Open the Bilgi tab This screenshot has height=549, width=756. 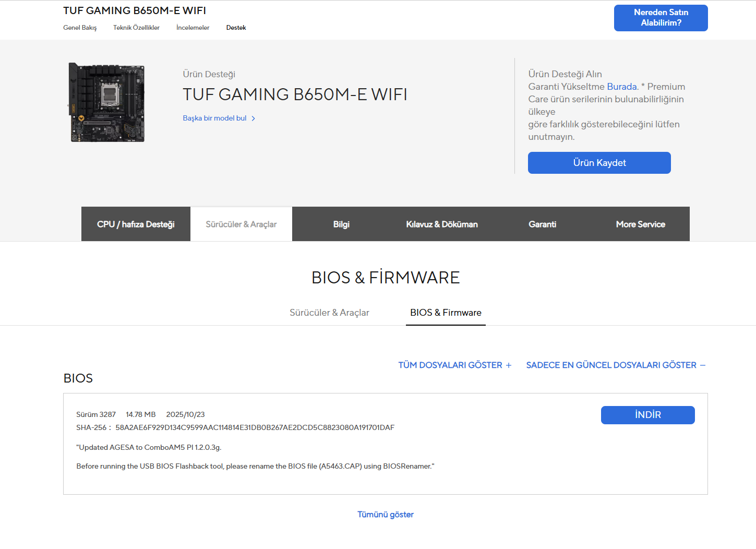[341, 224]
